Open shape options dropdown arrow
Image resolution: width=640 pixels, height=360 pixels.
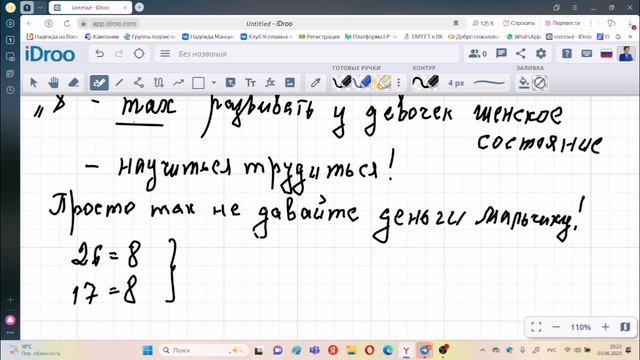click(x=213, y=83)
